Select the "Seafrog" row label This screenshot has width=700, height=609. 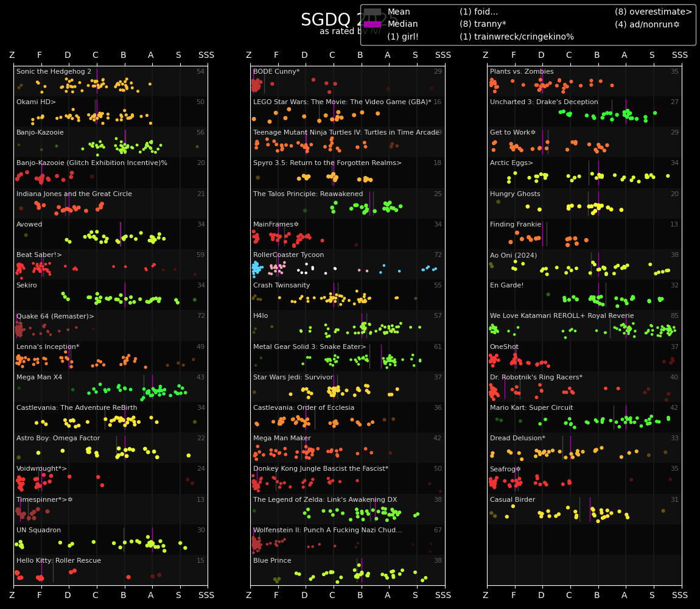coord(505,469)
